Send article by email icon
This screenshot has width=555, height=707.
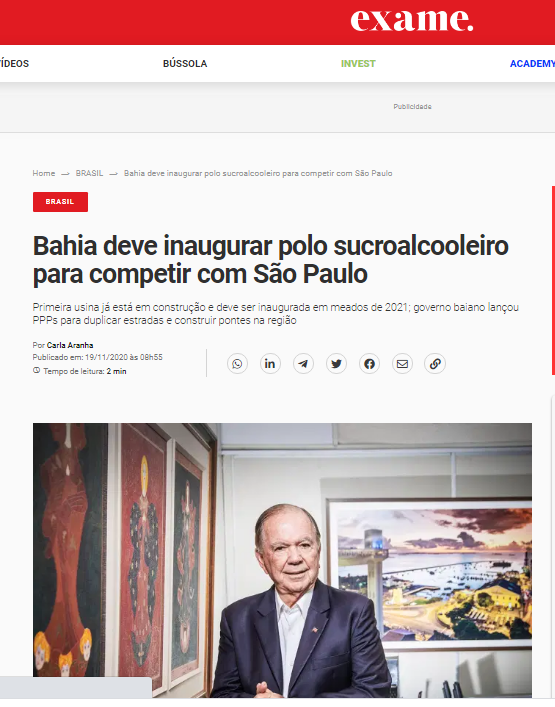tap(402, 364)
